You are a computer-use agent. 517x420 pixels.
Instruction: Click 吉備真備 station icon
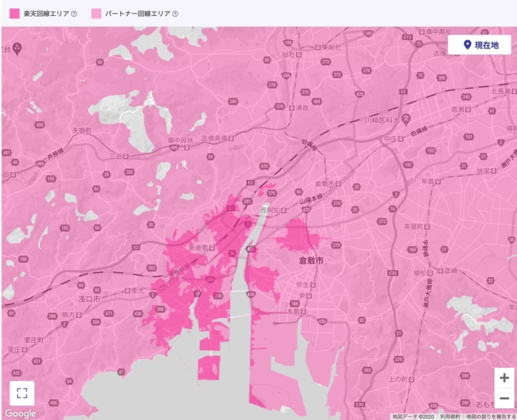pos(231,138)
